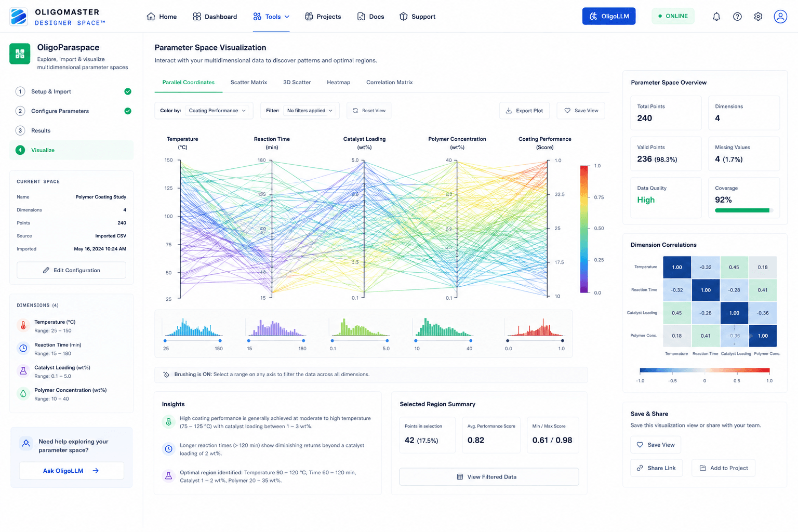Click the Configure Parameters completed checkmark
This screenshot has height=532, width=798.
(x=128, y=111)
